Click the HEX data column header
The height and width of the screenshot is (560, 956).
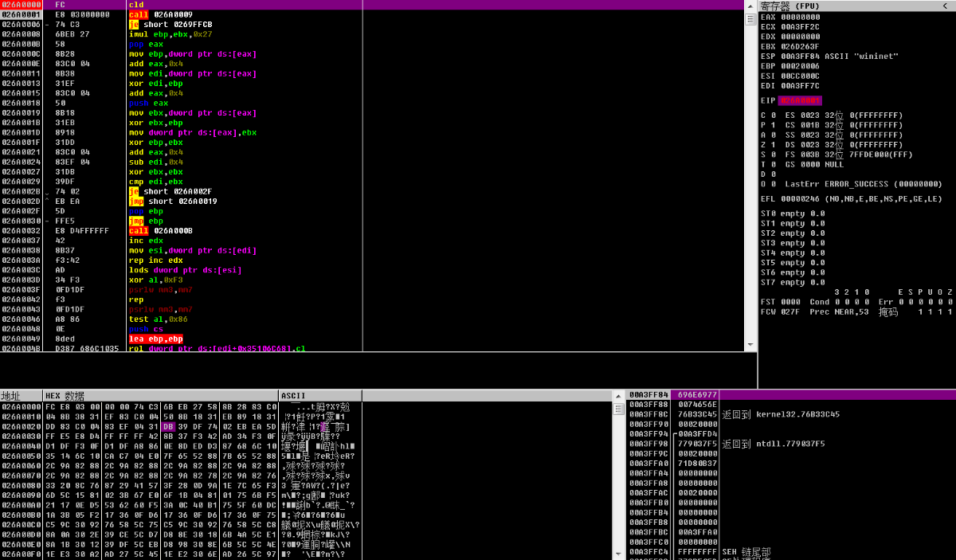(161, 396)
